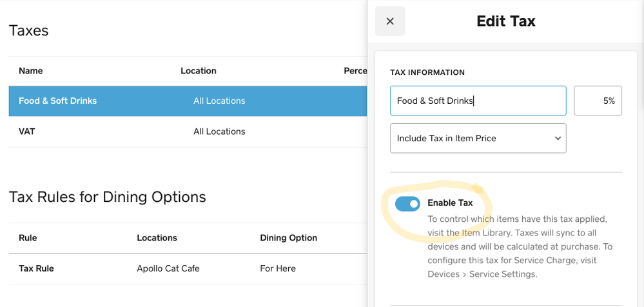Click the For Here dining option cell
Screen dimensions: 644x307
(x=278, y=268)
